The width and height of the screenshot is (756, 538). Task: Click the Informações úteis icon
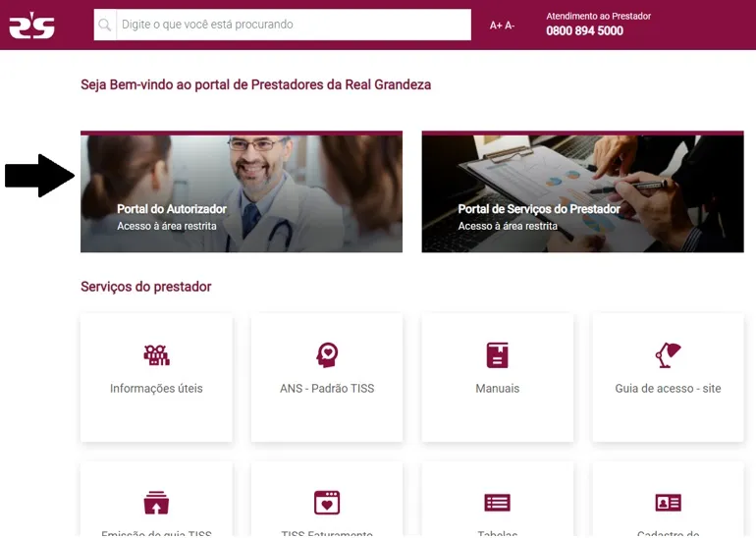[x=156, y=355]
